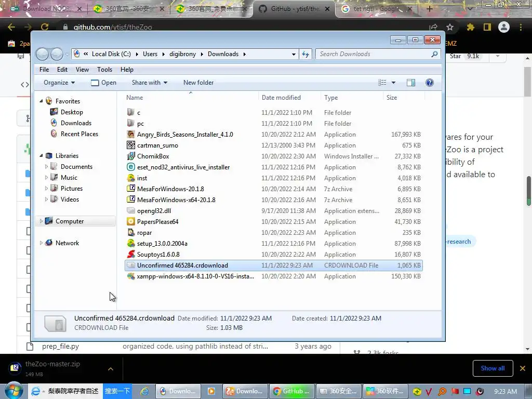
Task: Select eset_nod32_antivirus_live_installer icon
Action: coord(130,167)
